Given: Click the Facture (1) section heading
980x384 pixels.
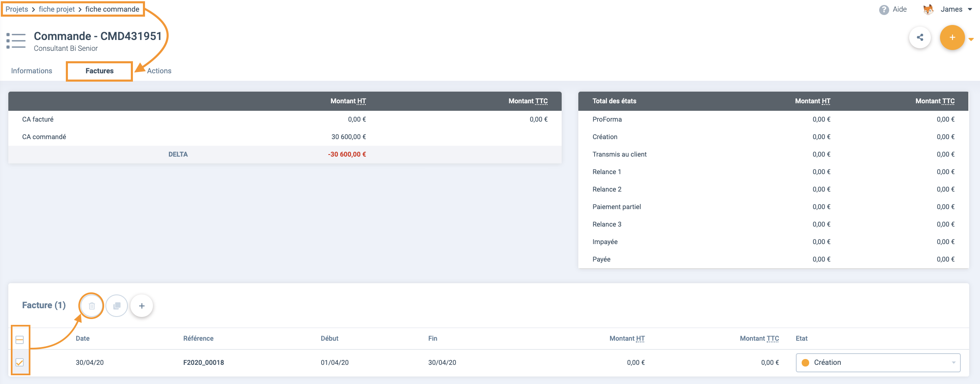Looking at the screenshot, I should 44,305.
